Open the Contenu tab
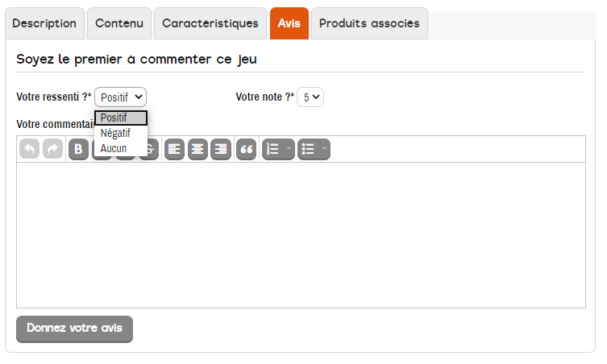The image size is (607, 364). (x=118, y=23)
